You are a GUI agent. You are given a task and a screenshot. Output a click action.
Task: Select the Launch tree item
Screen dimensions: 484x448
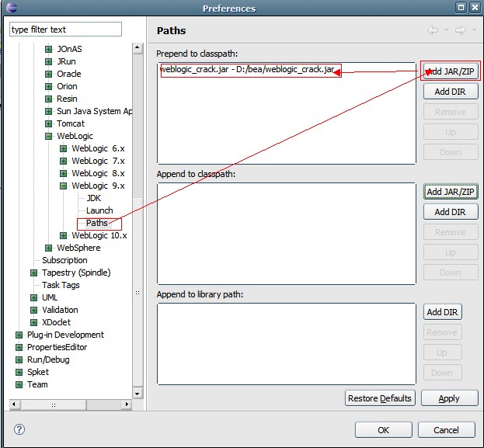tap(99, 210)
